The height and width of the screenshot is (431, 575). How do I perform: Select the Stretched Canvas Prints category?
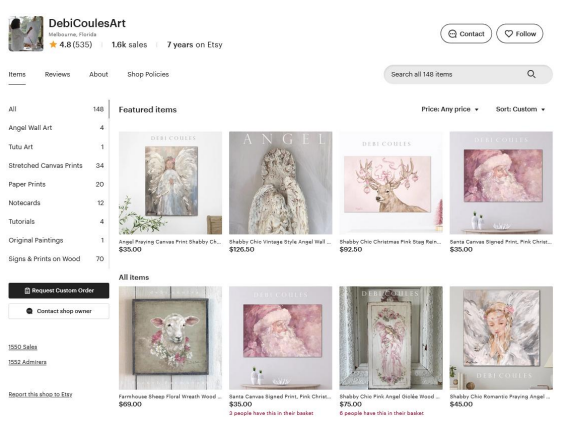click(56, 165)
